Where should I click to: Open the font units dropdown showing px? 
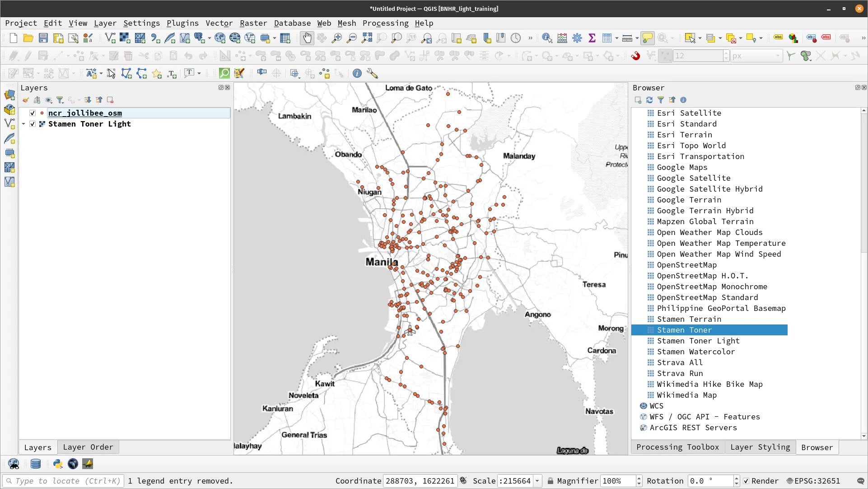click(756, 56)
